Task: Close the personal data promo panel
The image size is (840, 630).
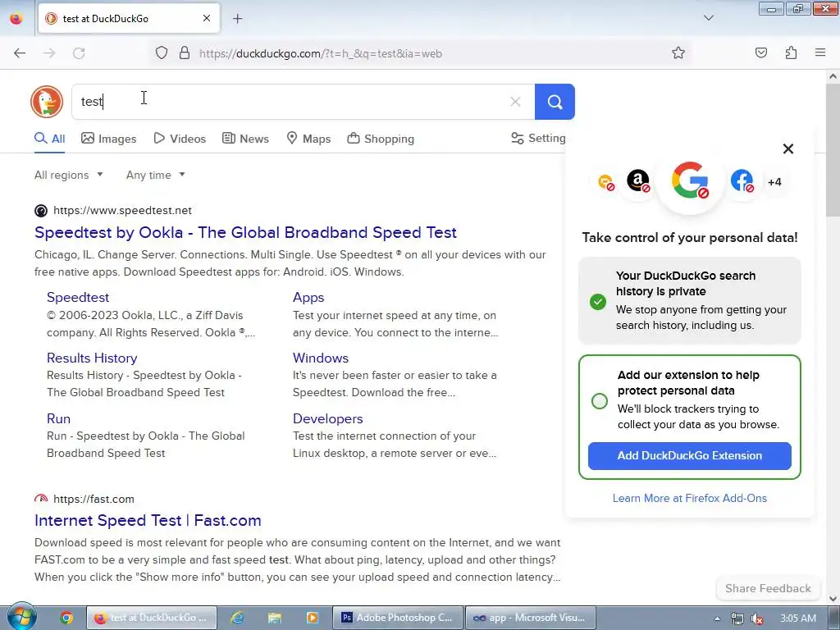Action: 788,149
